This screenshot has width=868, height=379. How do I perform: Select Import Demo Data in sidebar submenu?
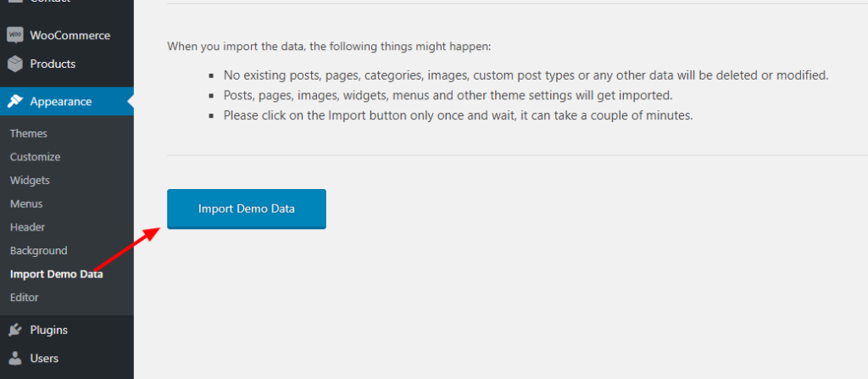point(57,274)
